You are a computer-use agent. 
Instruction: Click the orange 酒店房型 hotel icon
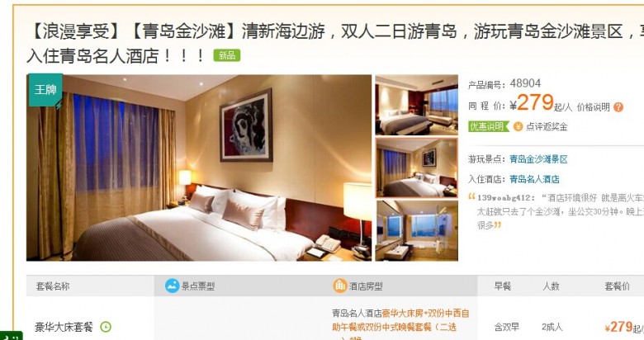pos(339,286)
